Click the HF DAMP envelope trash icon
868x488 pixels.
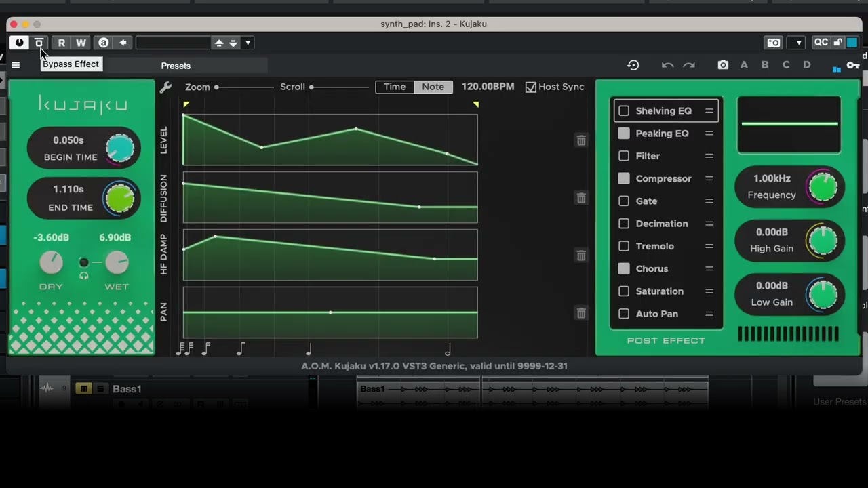[581, 256]
